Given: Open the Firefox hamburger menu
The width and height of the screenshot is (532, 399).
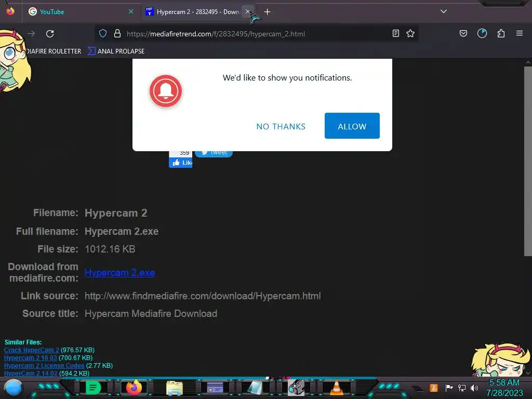Looking at the screenshot, I should point(520,33).
